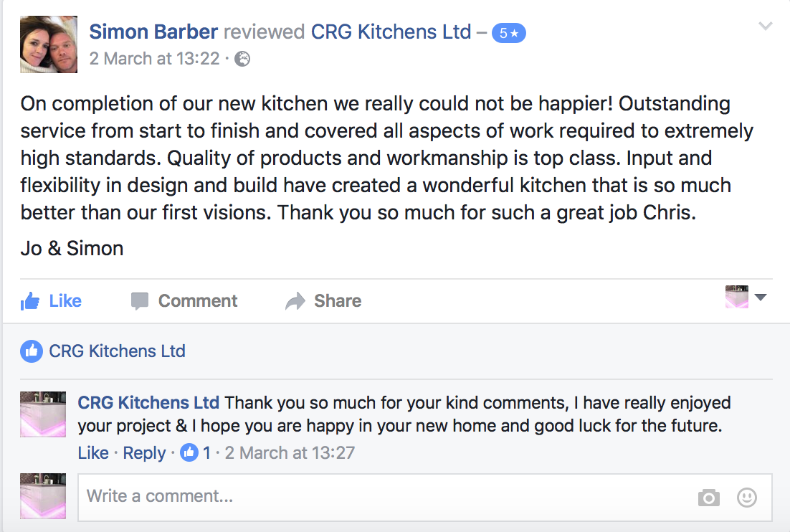Open the camera photo attachment icon
This screenshot has width=790, height=532.
click(x=709, y=498)
